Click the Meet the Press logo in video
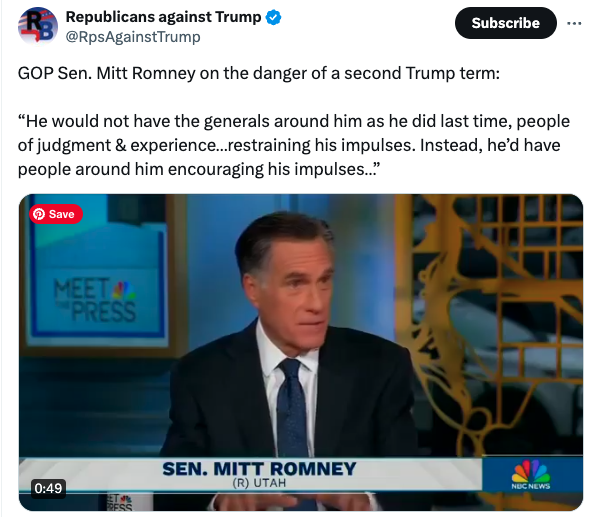The width and height of the screenshot is (596, 517). coord(95,300)
